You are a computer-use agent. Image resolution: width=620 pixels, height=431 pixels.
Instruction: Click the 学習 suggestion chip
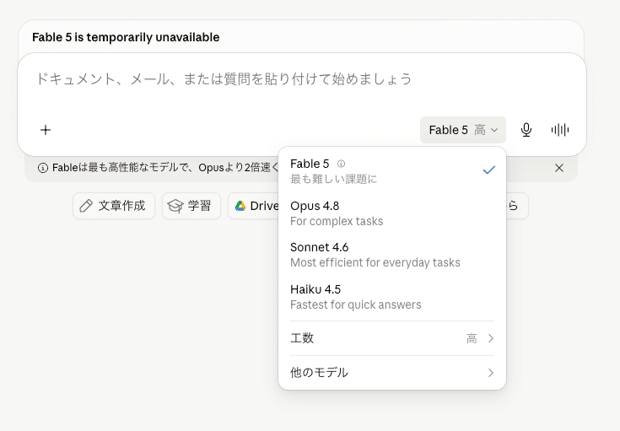point(191,206)
